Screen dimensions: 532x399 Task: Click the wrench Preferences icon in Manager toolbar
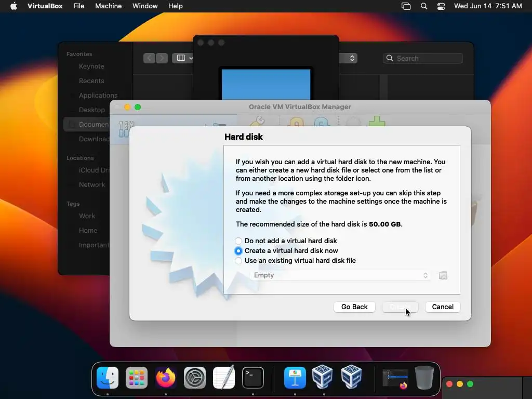(x=257, y=121)
